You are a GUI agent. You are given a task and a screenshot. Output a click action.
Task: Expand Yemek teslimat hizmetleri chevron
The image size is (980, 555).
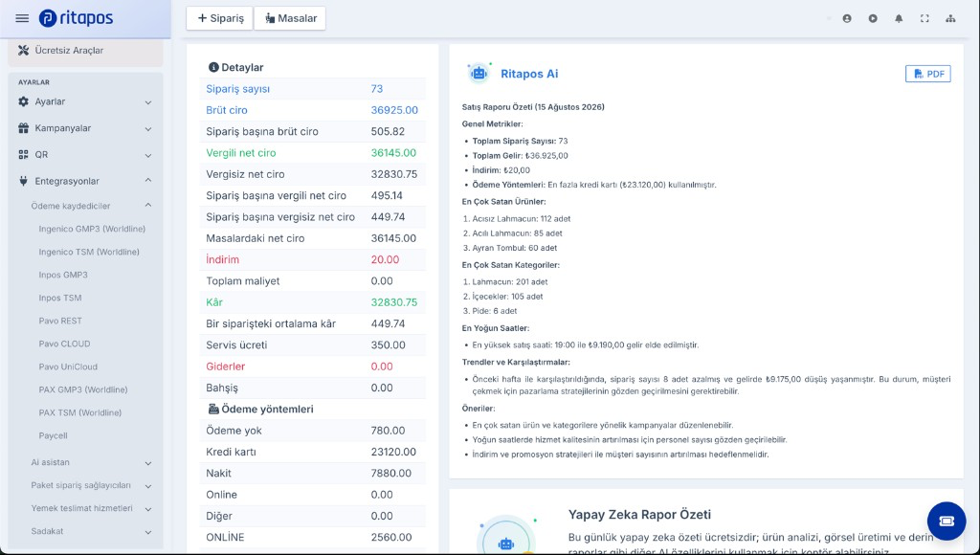pyautogui.click(x=148, y=509)
